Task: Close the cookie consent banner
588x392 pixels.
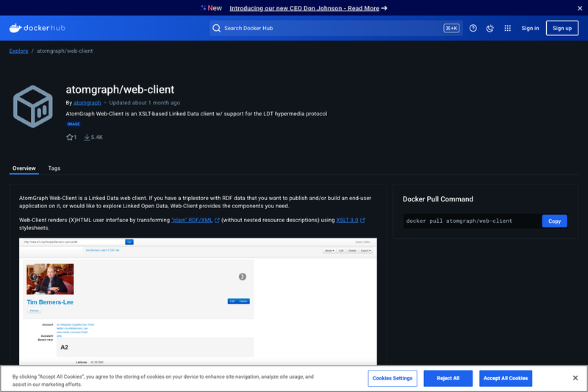Action: click(576, 378)
